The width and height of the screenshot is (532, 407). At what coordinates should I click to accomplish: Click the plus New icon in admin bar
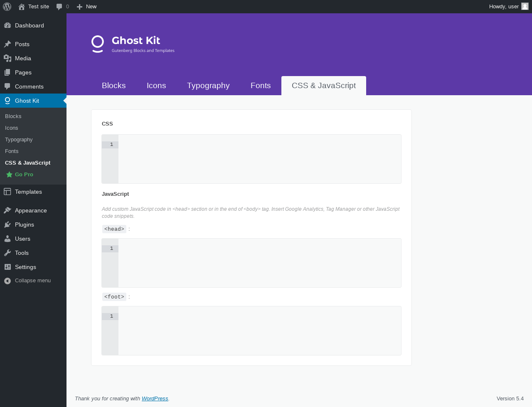point(80,7)
